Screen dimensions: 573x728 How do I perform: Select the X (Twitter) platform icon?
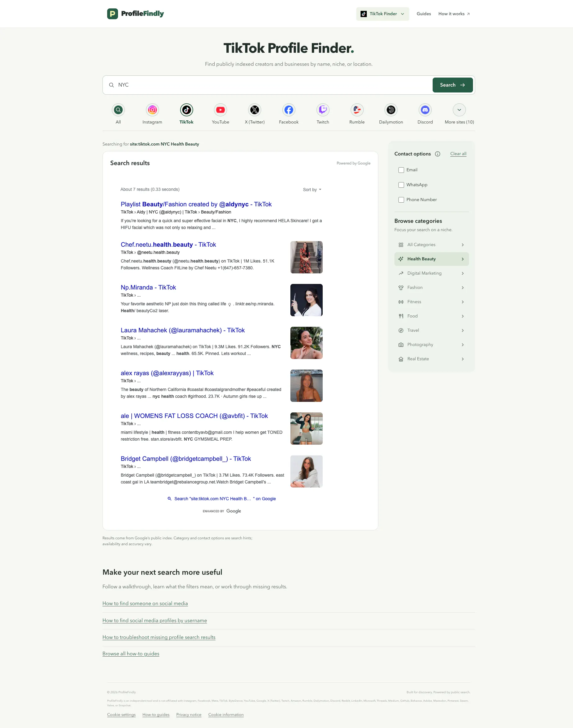[255, 110]
